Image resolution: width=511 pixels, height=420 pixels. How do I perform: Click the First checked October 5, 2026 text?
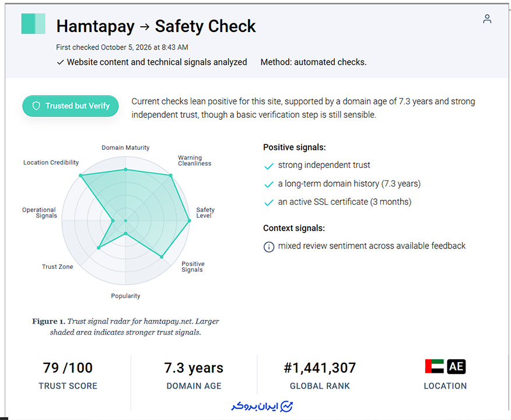123,47
